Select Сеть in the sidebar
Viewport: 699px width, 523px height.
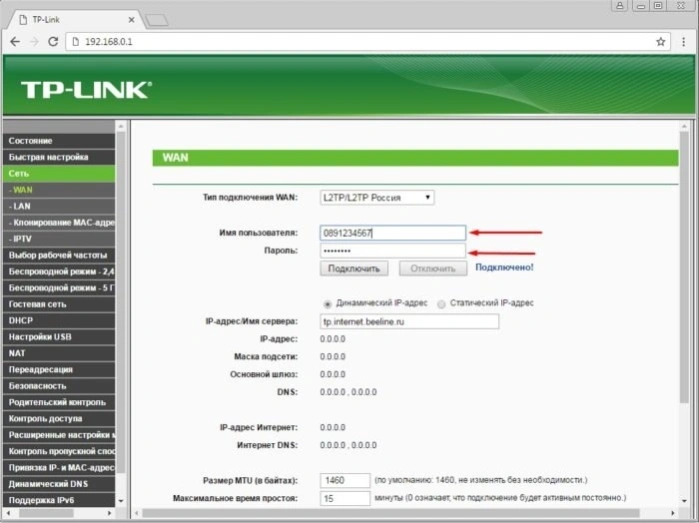59,173
